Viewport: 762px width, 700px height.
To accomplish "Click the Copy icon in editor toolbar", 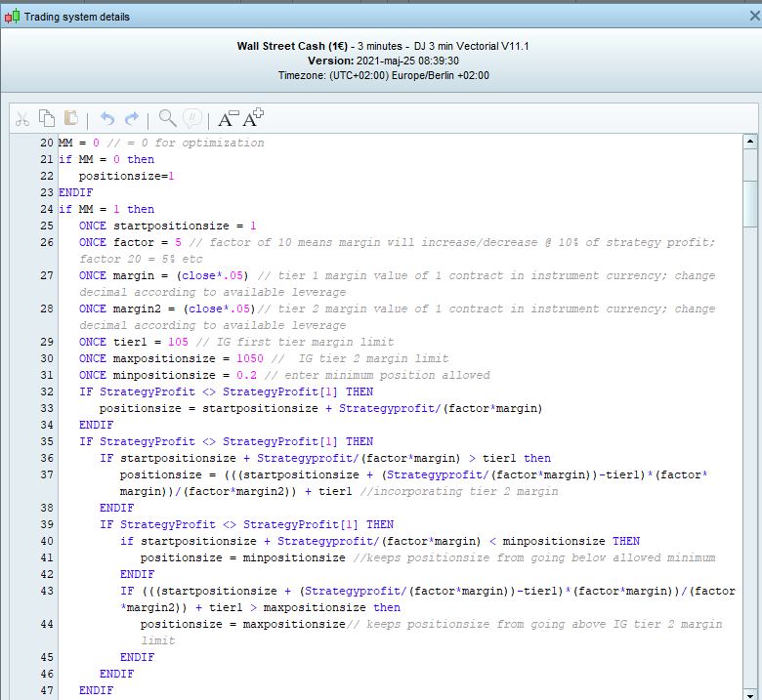I will (x=46, y=118).
